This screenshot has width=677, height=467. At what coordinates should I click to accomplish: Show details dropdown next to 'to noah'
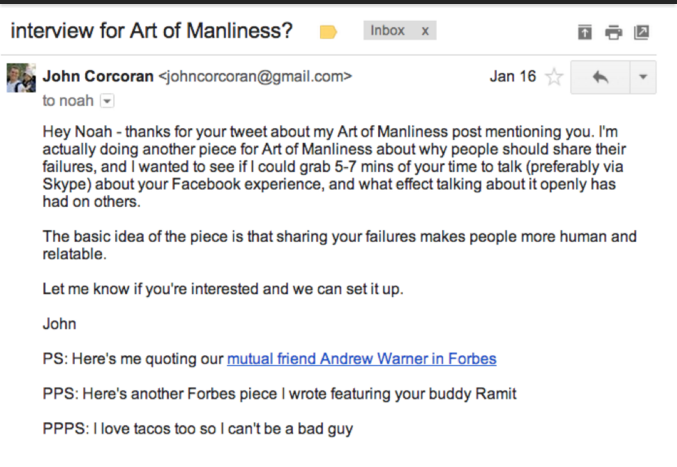pyautogui.click(x=108, y=101)
